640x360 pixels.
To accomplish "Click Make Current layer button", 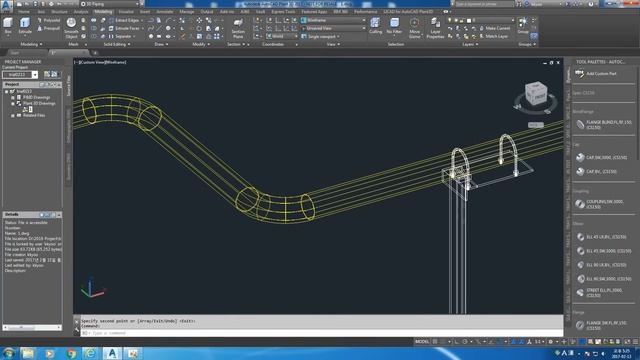I will [494, 28].
